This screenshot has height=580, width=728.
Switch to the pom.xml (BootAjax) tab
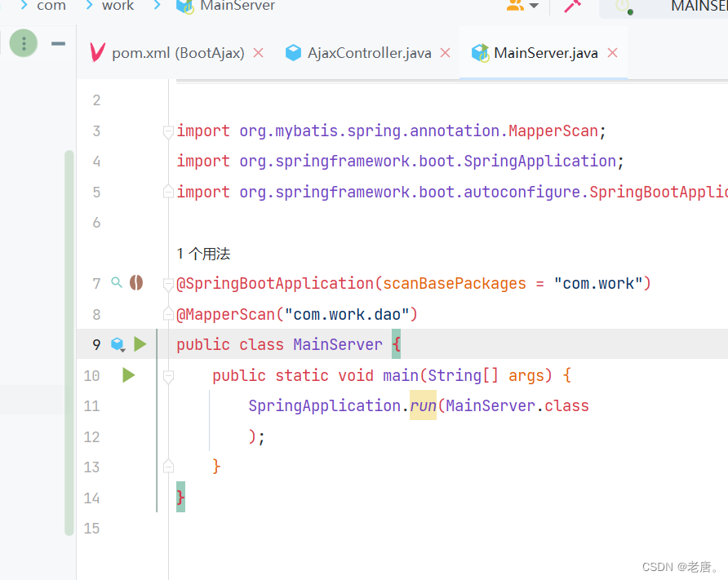pyautogui.click(x=167, y=53)
